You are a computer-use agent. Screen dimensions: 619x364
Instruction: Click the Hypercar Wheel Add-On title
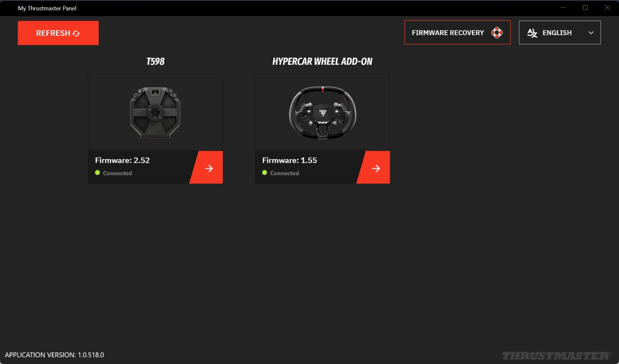click(322, 61)
